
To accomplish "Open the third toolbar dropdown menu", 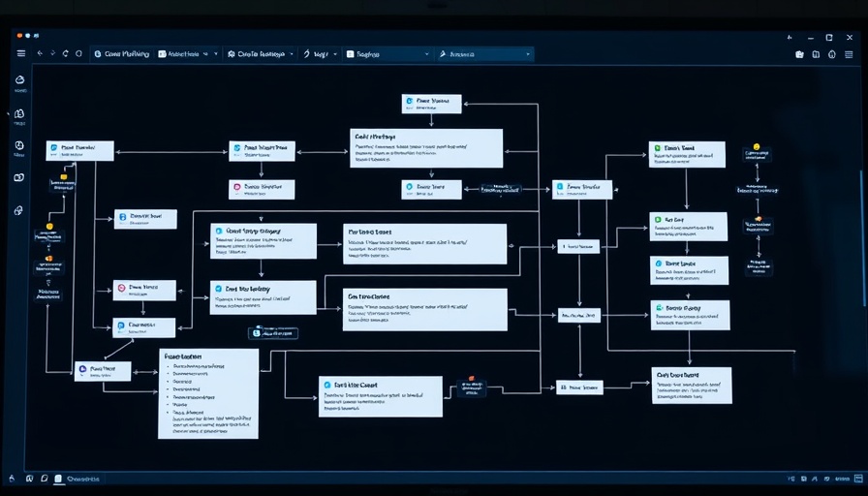I will (293, 54).
